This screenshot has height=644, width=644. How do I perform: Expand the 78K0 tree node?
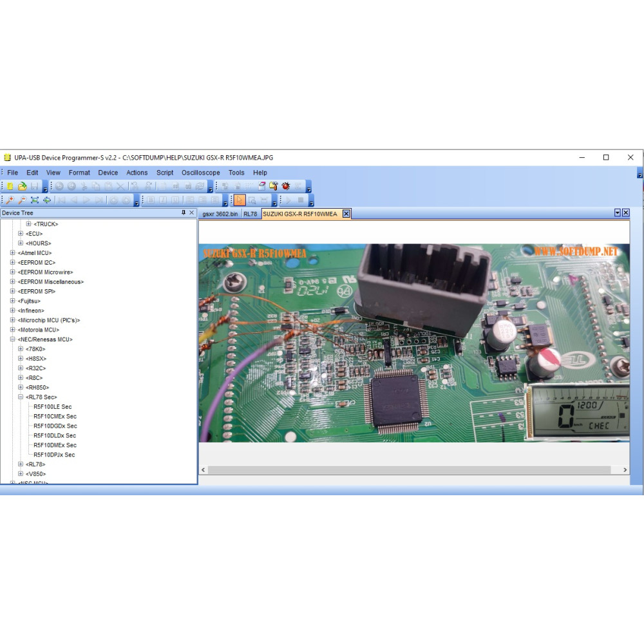click(21, 348)
